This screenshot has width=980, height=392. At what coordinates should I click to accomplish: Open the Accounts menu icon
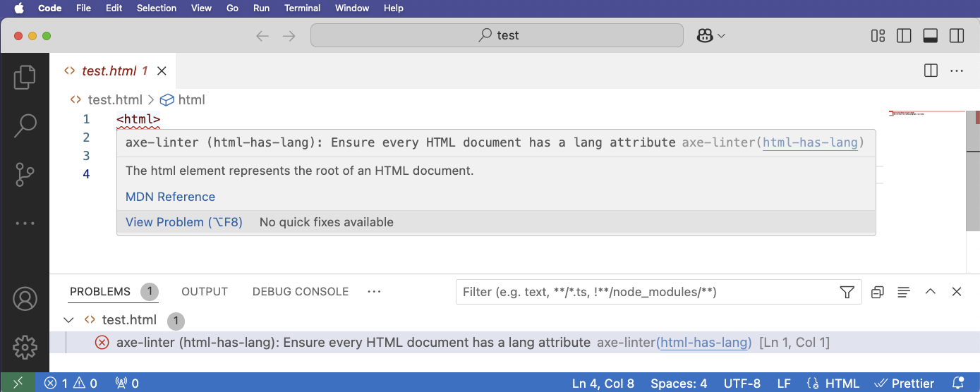(25, 299)
